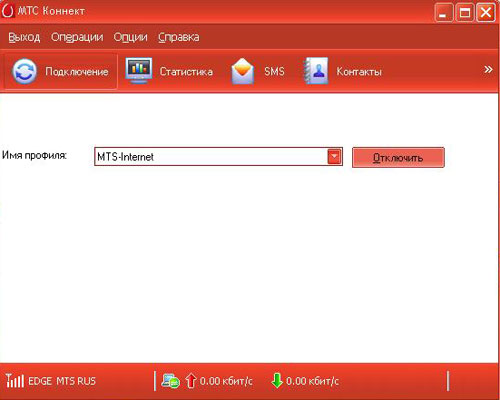Click the МТС egg logo in title bar
Image resolution: width=500 pixels, height=400 pixels.
click(x=7, y=11)
